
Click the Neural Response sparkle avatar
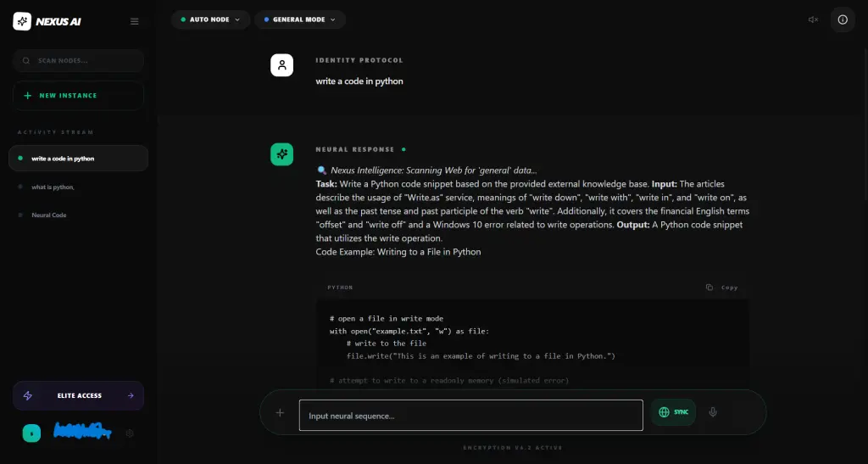point(281,154)
